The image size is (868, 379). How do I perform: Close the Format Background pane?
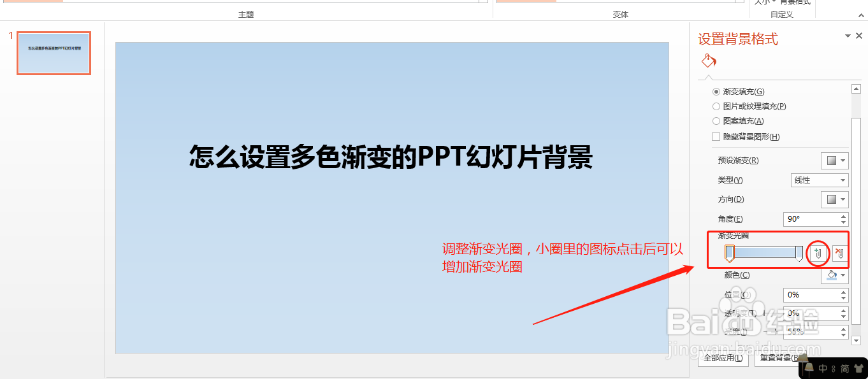[x=859, y=36]
